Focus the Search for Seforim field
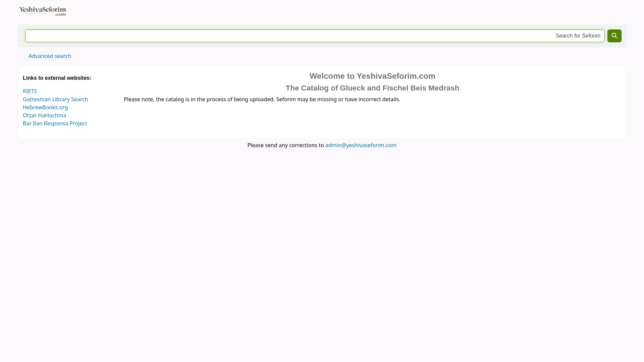644x362 pixels. tap(315, 36)
